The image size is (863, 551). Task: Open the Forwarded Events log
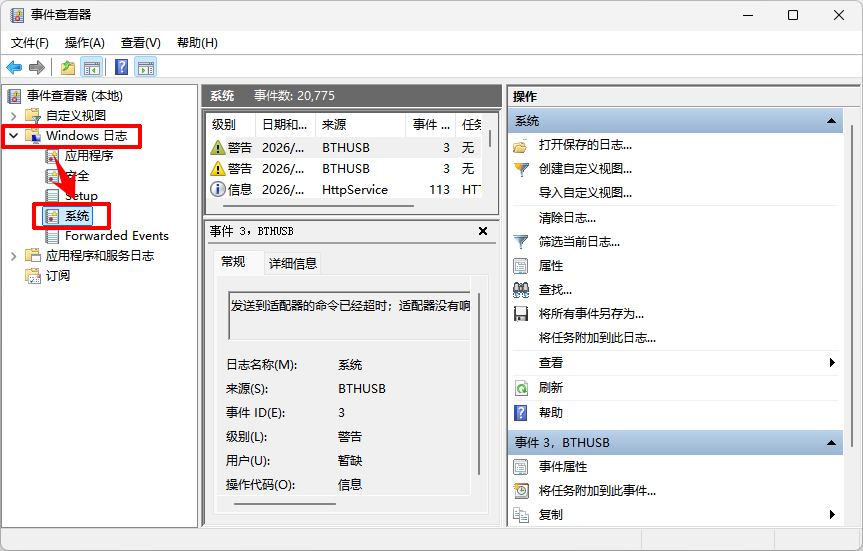[116, 236]
